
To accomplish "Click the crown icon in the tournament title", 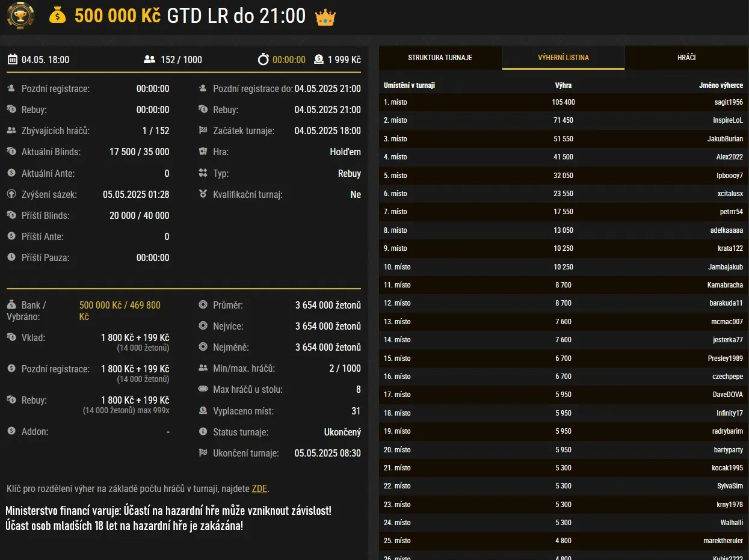I will point(325,17).
